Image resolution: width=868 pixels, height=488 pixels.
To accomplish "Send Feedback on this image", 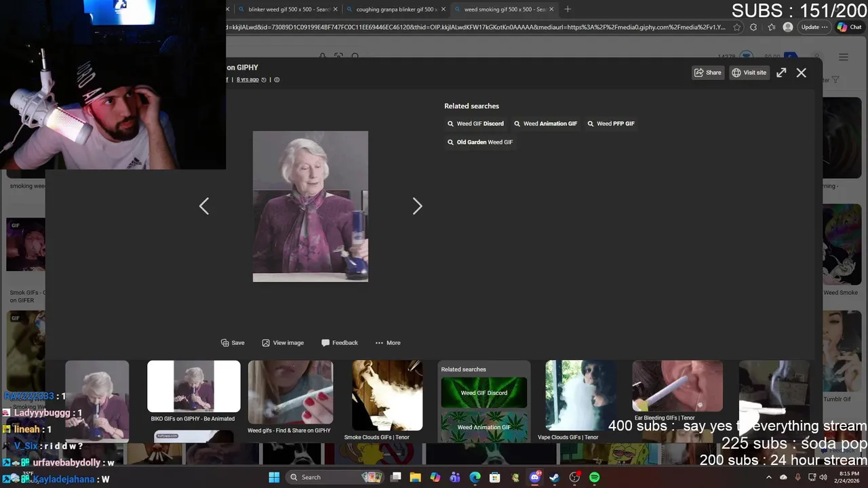I will 340,343.
